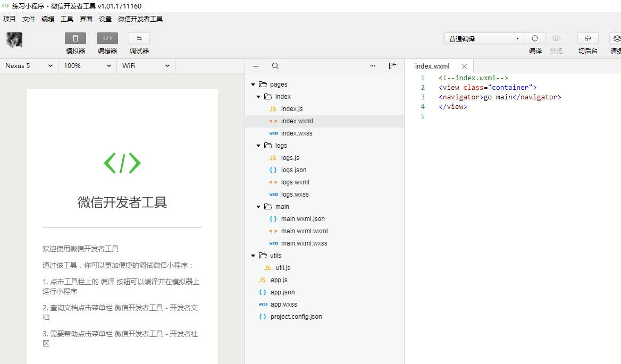Open the 100% zoom dropdown

88,66
